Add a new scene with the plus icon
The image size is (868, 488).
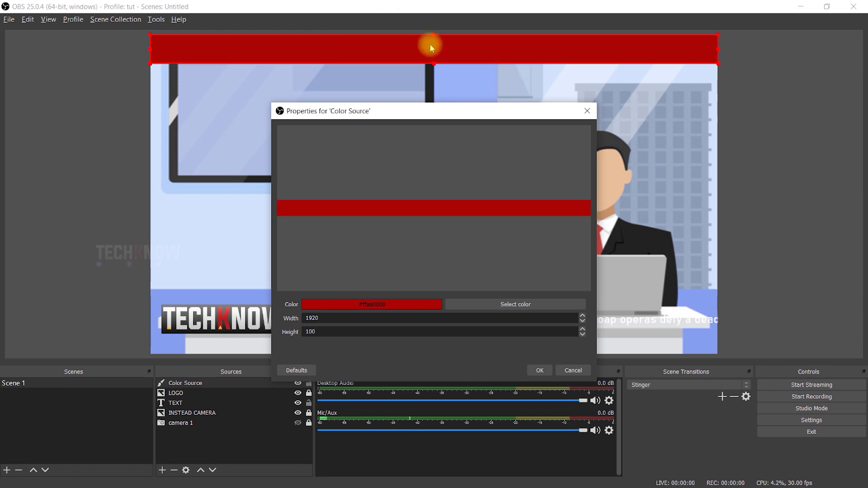click(7, 470)
